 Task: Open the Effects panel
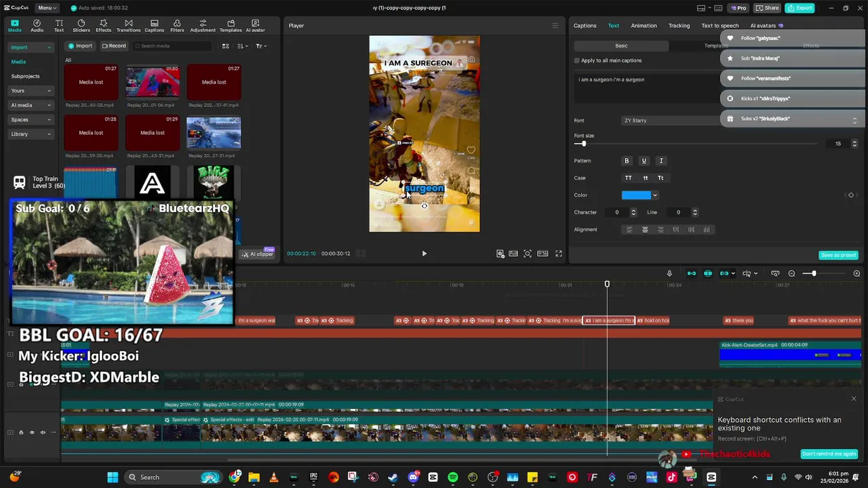tap(103, 26)
